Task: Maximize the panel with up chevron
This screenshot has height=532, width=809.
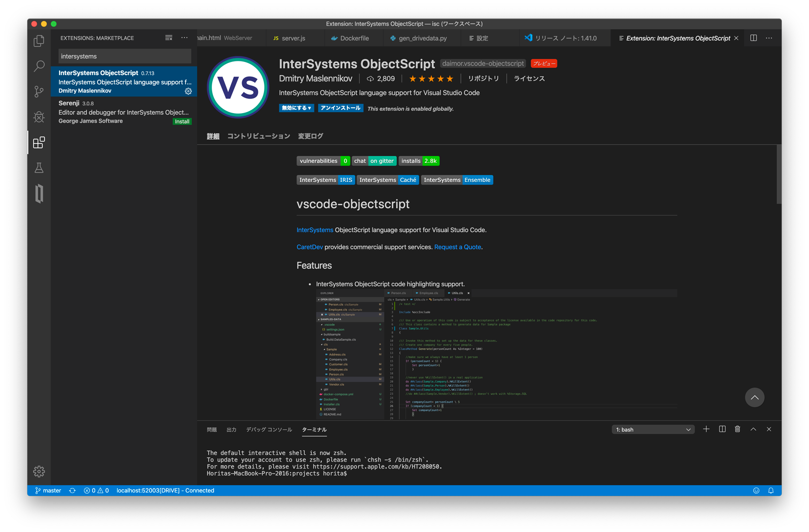Action: pyautogui.click(x=753, y=429)
